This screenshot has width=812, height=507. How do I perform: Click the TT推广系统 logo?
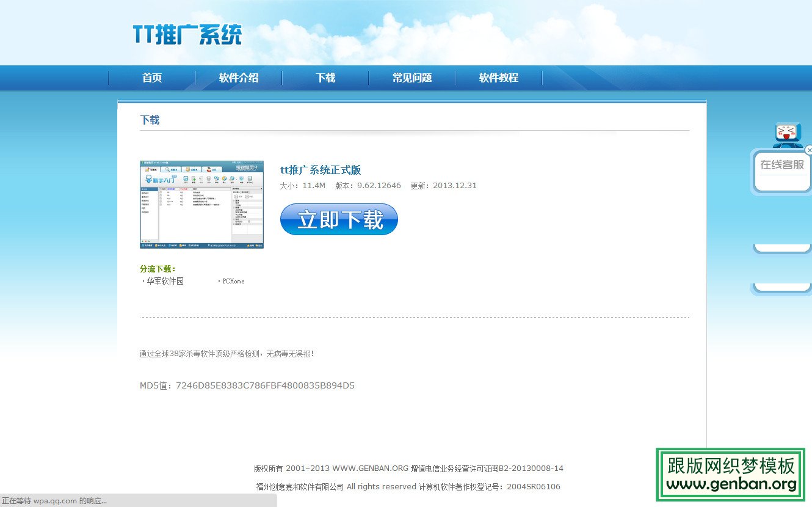click(x=186, y=34)
